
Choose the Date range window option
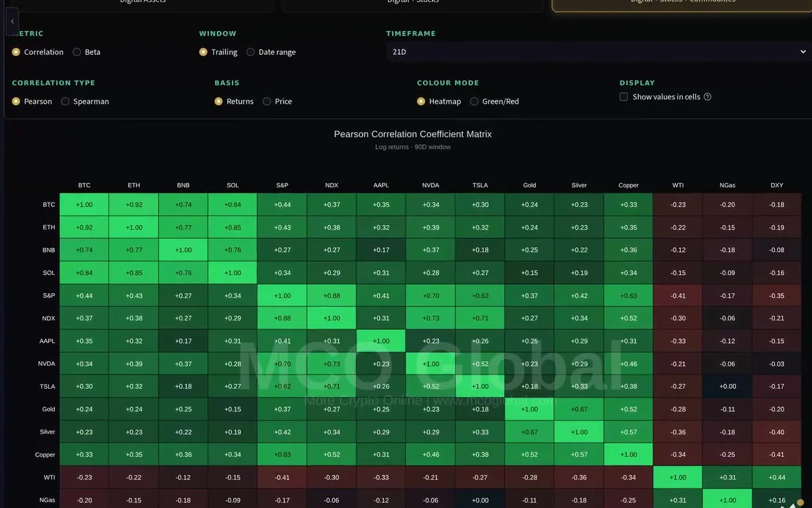[271, 52]
